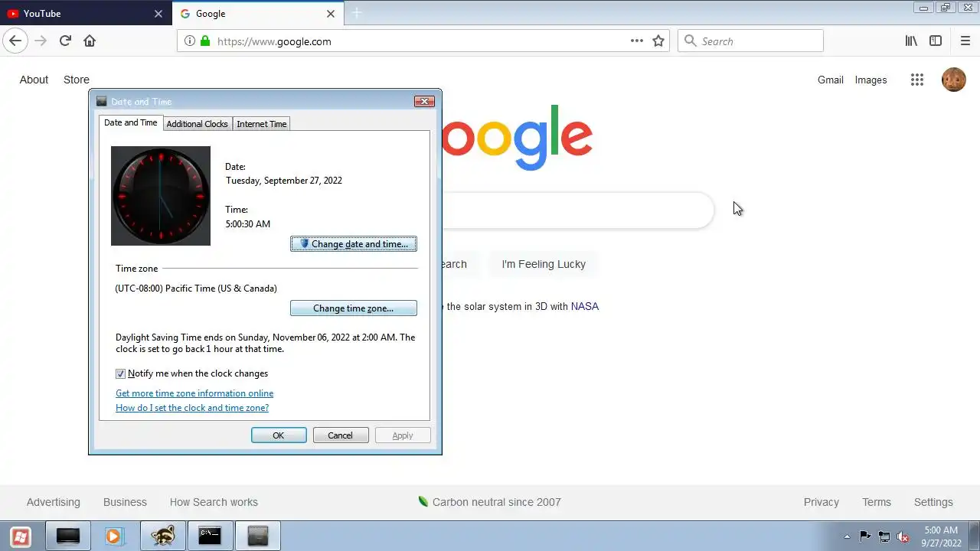Click the disabled Apply button

(x=403, y=435)
